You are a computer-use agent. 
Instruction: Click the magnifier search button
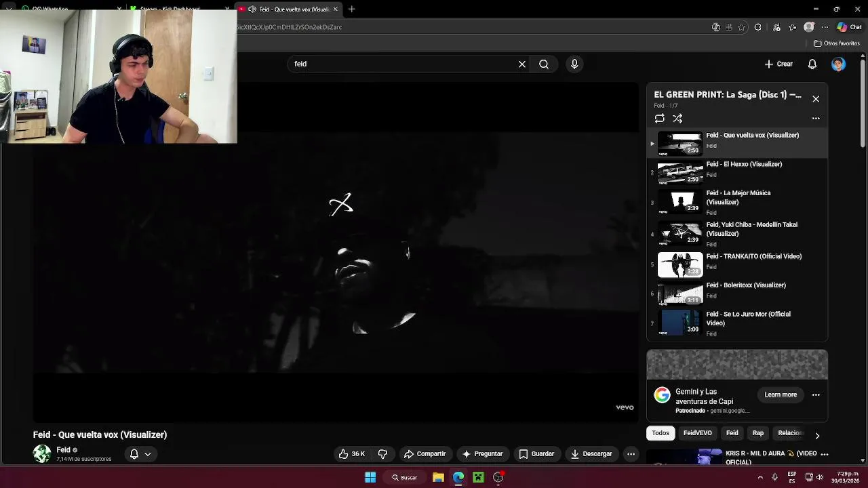(x=544, y=64)
